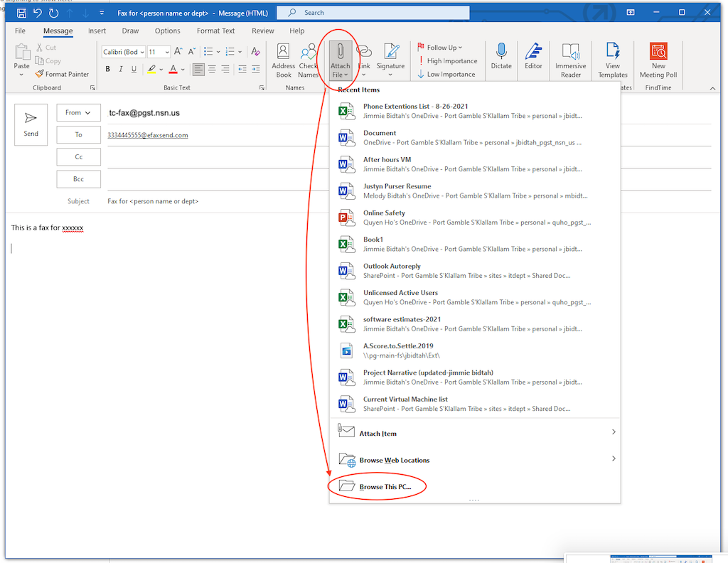Decrease paragraph indent
This screenshot has width=728, height=563.
[242, 70]
